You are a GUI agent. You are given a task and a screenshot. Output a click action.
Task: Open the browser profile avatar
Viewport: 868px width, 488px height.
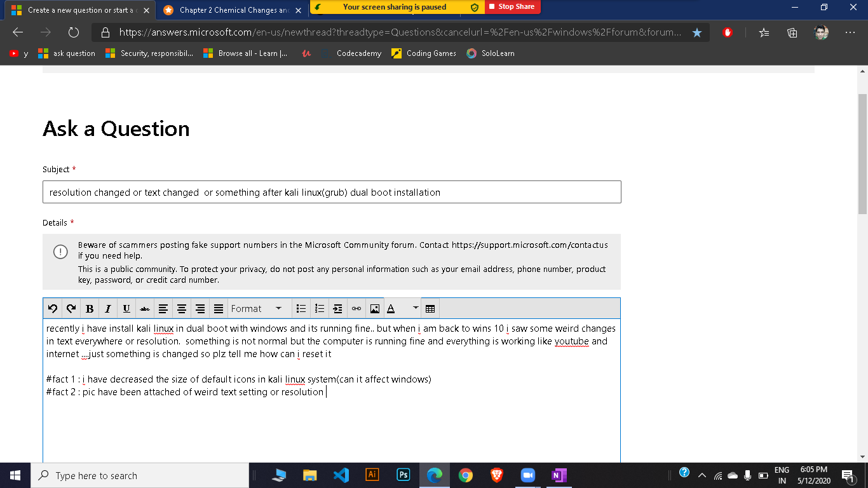(822, 32)
